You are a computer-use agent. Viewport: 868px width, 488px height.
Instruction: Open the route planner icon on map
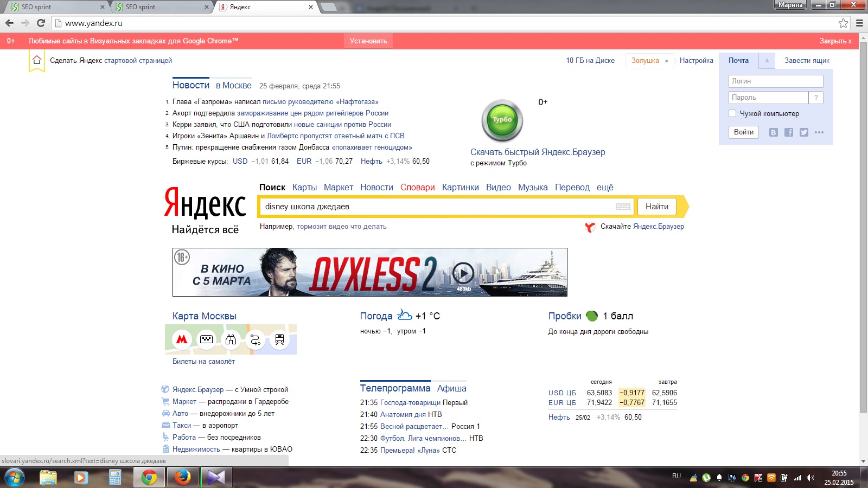255,339
